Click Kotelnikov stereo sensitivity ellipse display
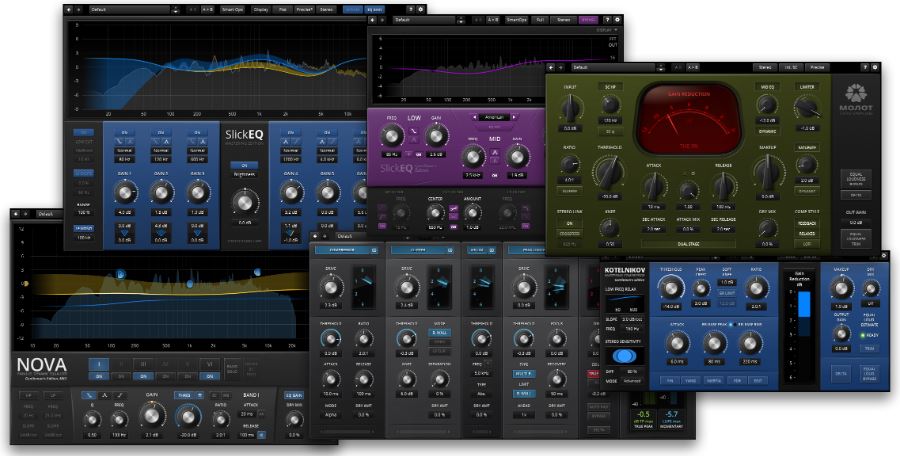Image resolution: width=900 pixels, height=456 pixels. tap(624, 356)
